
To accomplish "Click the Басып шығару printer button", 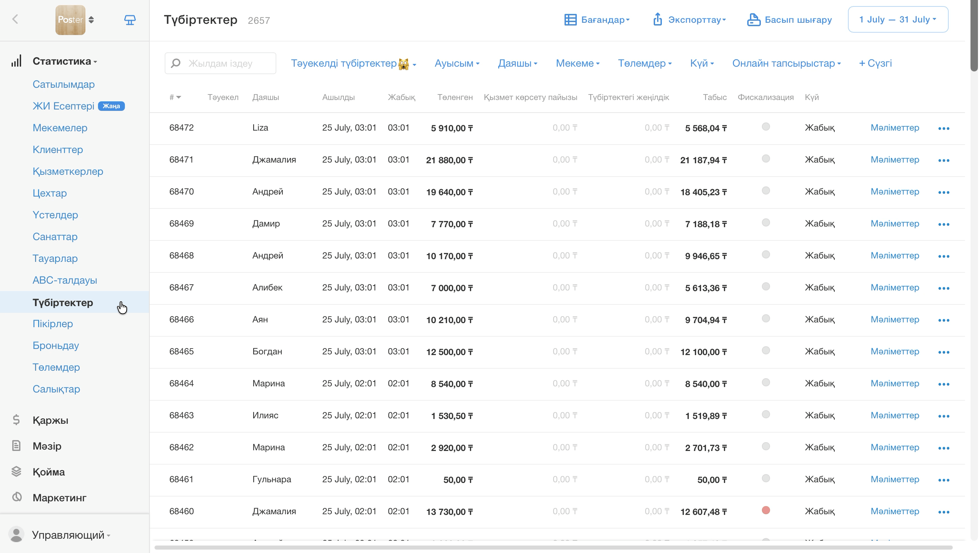I will [x=789, y=19].
